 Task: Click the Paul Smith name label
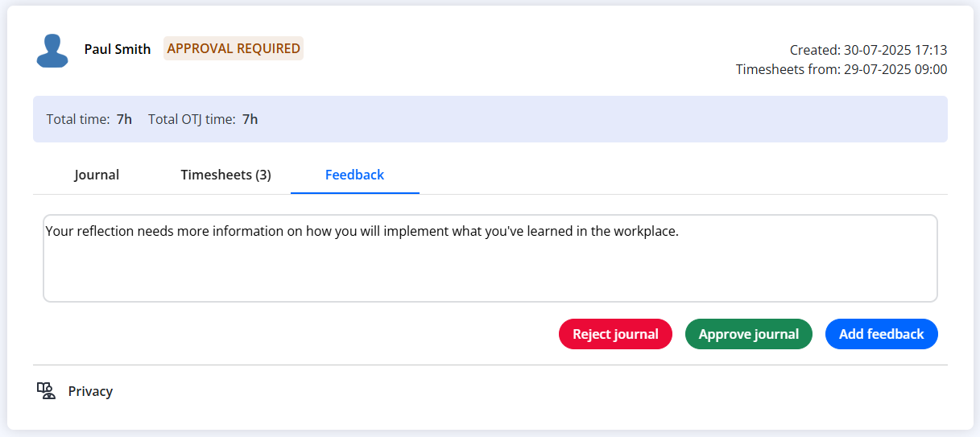(x=118, y=49)
